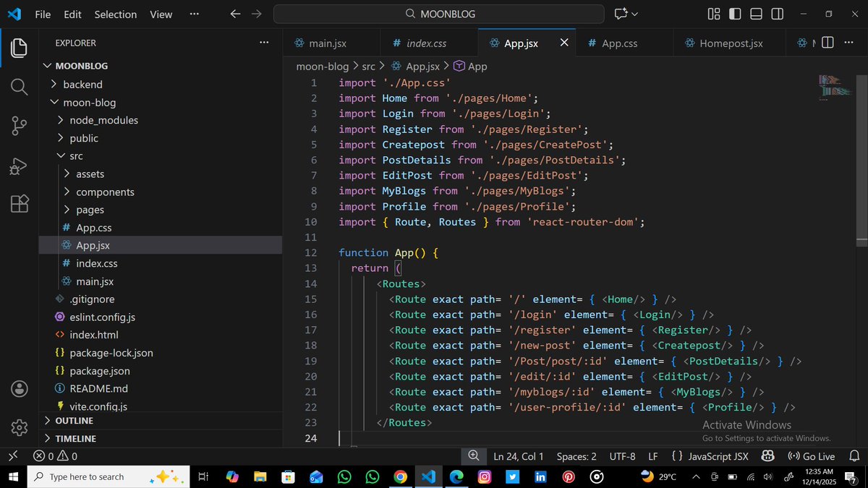Go back with the left arrow

click(234, 14)
